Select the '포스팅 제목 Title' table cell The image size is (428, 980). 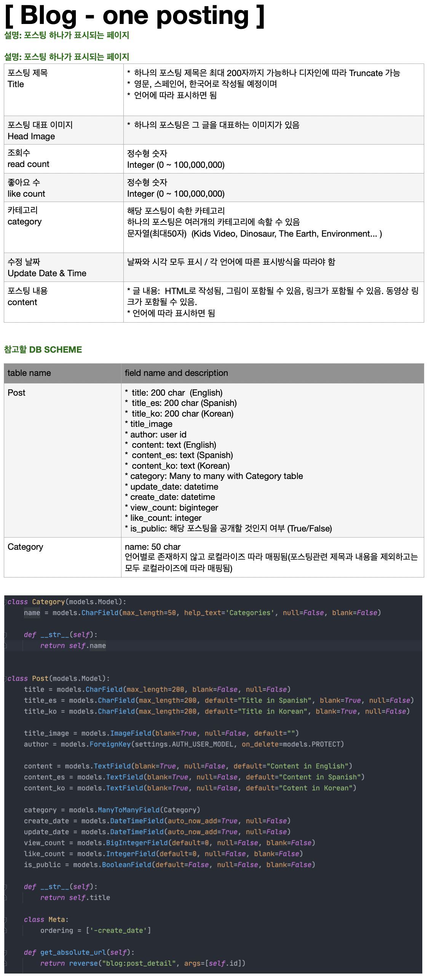64,90
